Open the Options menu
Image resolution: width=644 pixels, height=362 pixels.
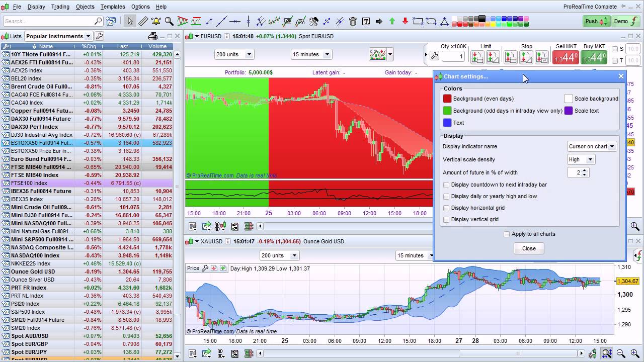pyautogui.click(x=140, y=7)
